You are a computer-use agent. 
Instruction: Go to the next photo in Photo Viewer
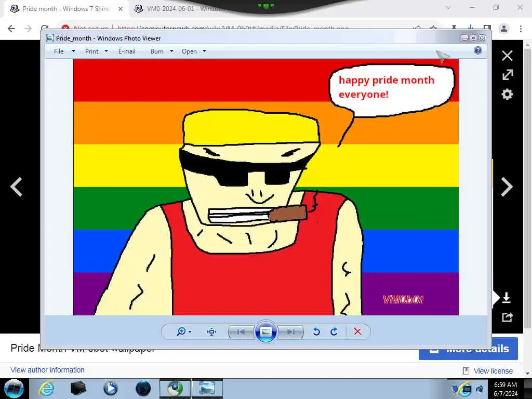291,331
